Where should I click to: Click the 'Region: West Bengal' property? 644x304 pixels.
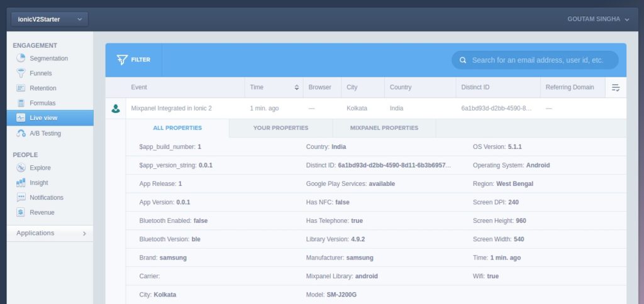(503, 184)
